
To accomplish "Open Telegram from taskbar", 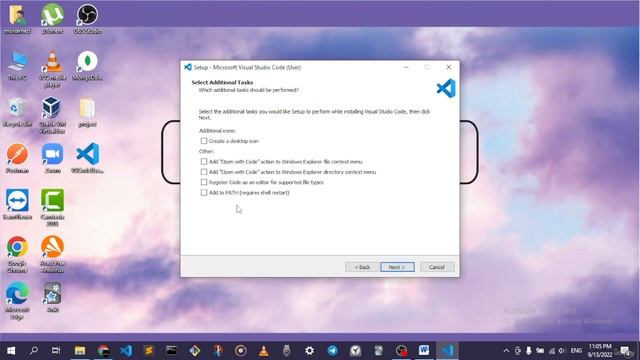I will (333, 351).
